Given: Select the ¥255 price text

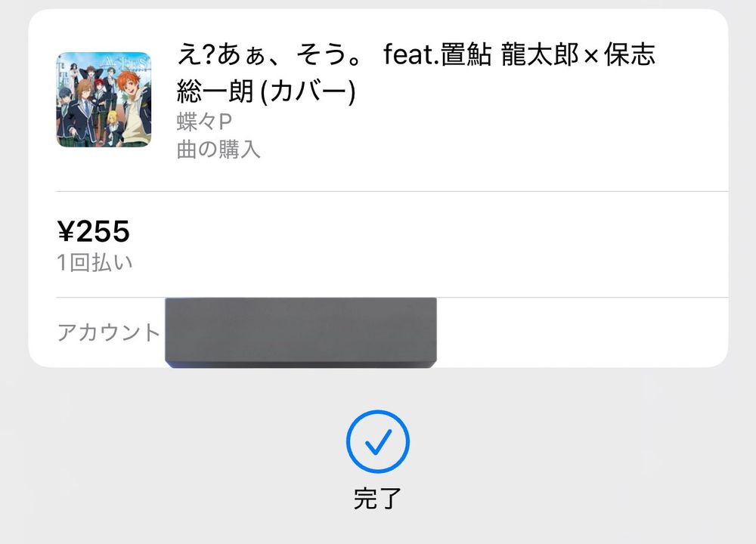Looking at the screenshot, I should 94,230.
